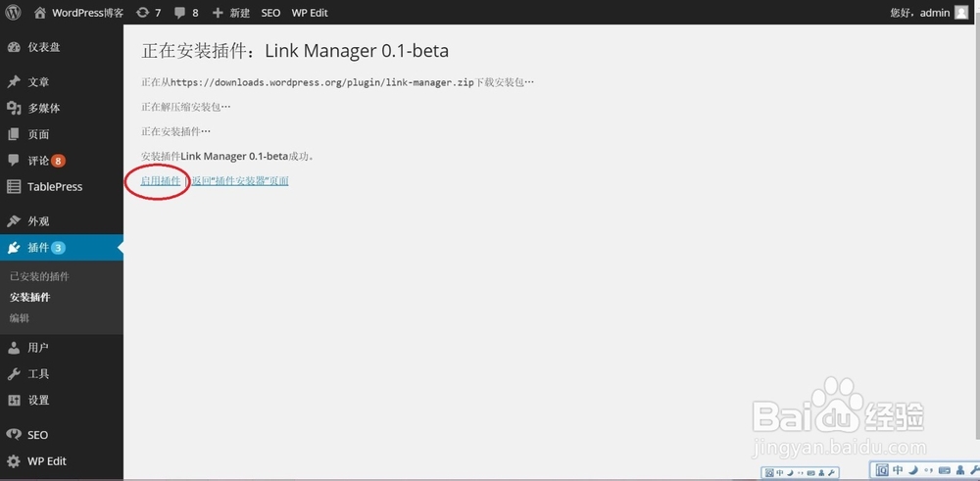
Task: Open the 仪表盘 dashboard menu
Action: tap(45, 47)
